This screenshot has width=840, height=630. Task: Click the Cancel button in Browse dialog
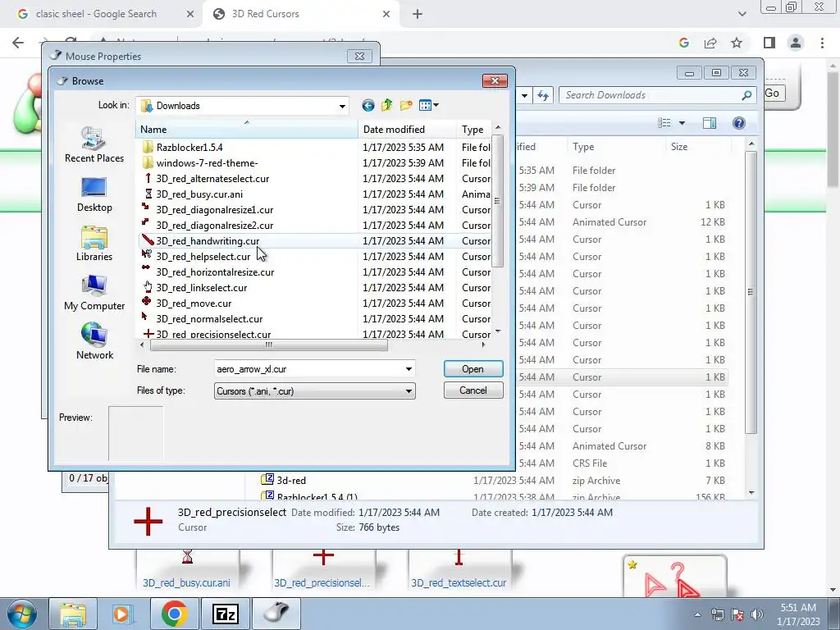point(473,390)
